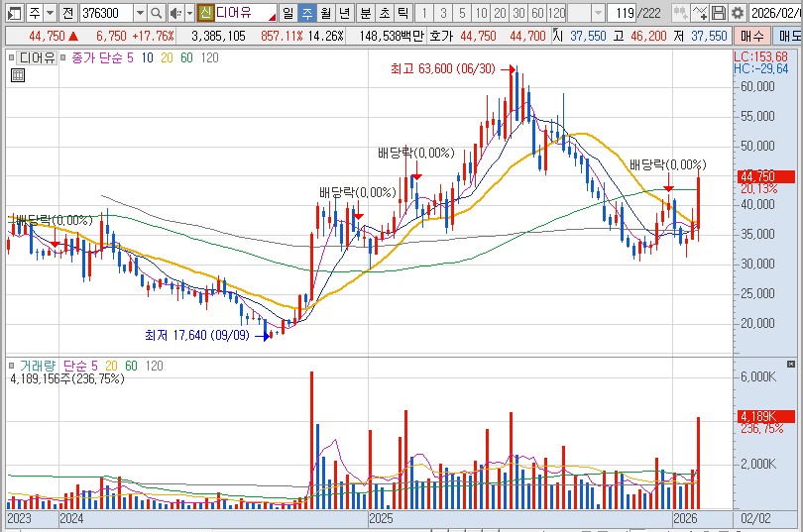Click the 종가 단순 moving average legend

(x=97, y=57)
